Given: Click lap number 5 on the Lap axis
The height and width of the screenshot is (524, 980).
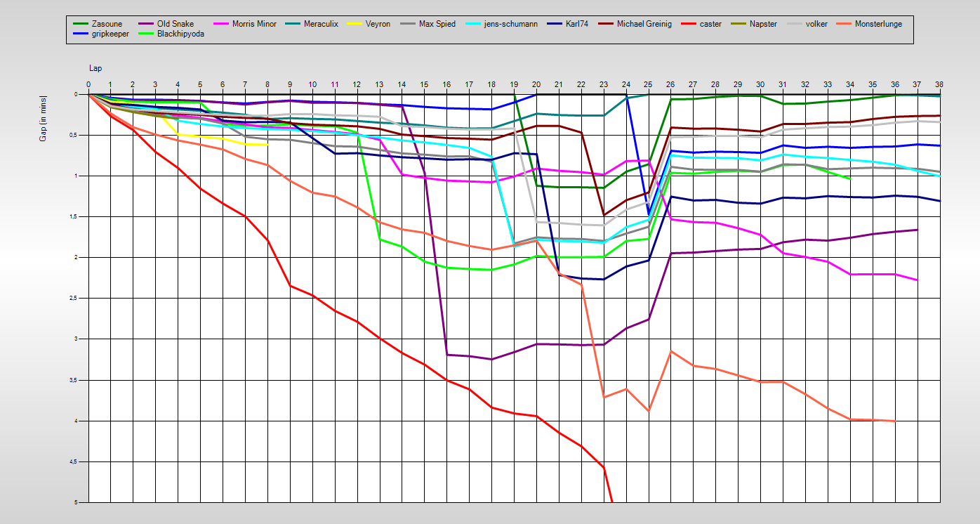Looking at the screenshot, I should [x=200, y=84].
